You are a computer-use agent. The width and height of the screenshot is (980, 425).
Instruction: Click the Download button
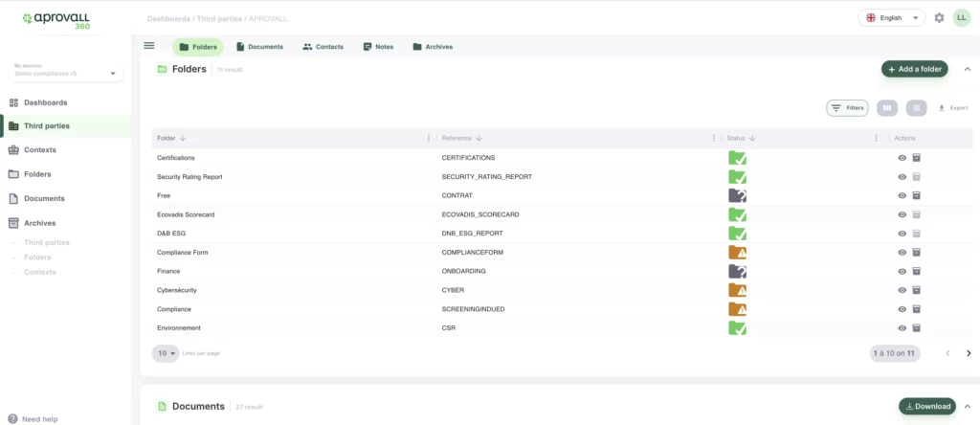pyautogui.click(x=926, y=406)
